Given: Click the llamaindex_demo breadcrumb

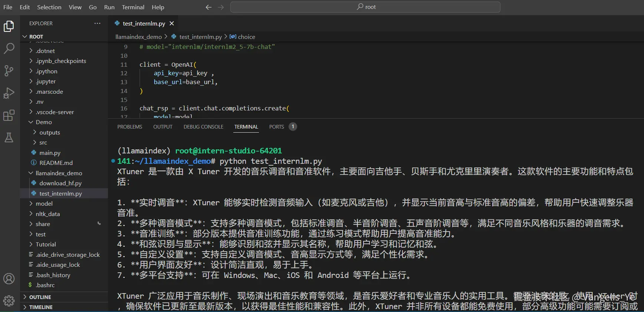Looking at the screenshot, I should click(138, 37).
